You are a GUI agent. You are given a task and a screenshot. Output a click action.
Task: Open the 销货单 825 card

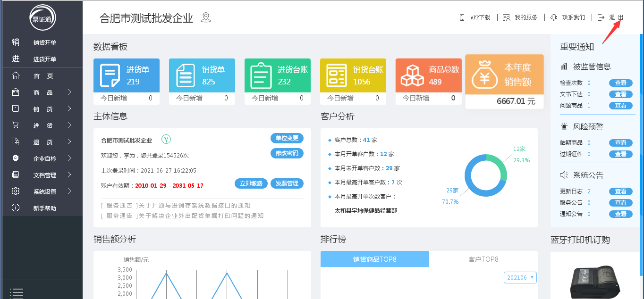(202, 81)
